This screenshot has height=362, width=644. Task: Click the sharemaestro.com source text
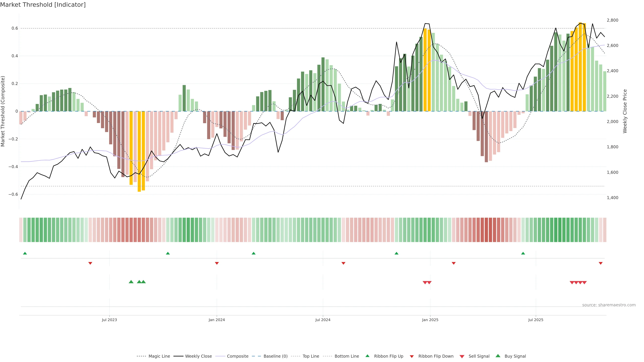[x=609, y=305]
